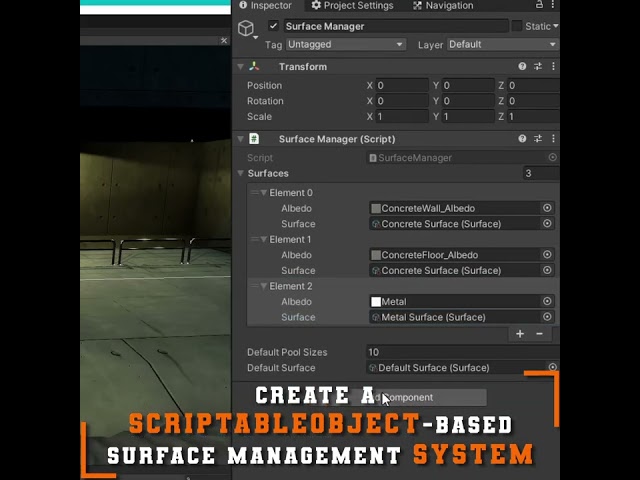Open the Inspector panel kebab menu

tap(553, 4)
